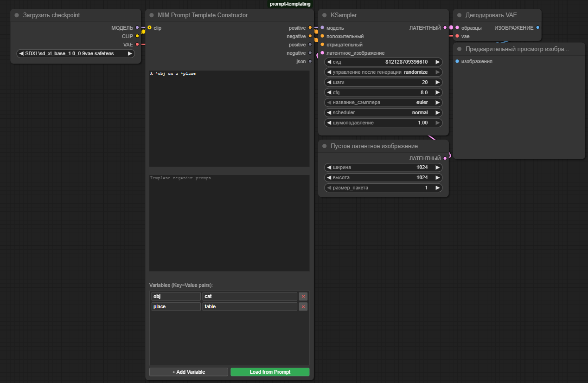Click the json output socket
This screenshot has height=383, width=588.
pos(310,61)
